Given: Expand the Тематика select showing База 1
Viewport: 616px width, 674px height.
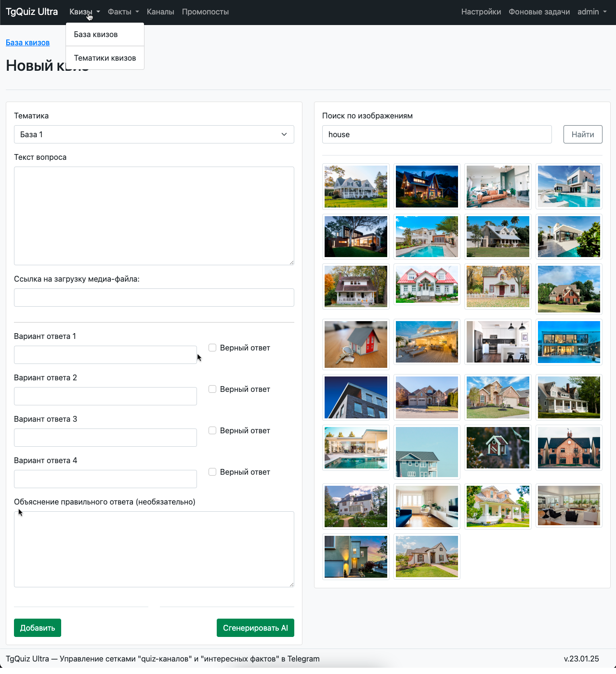Looking at the screenshot, I should (x=154, y=134).
